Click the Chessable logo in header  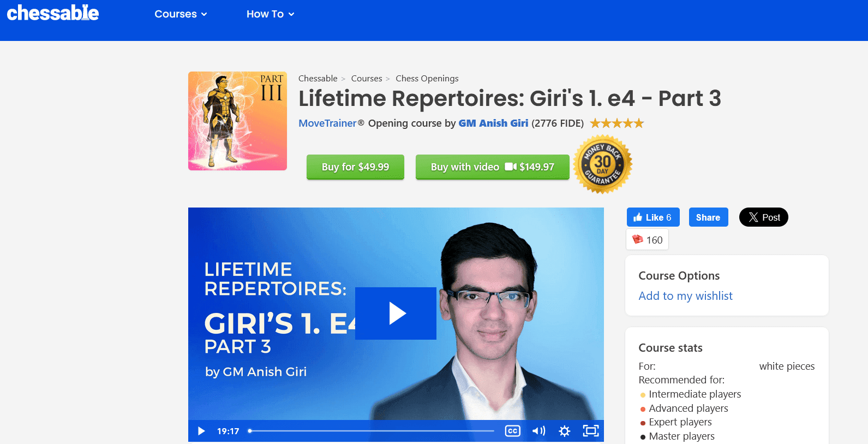pyautogui.click(x=53, y=13)
